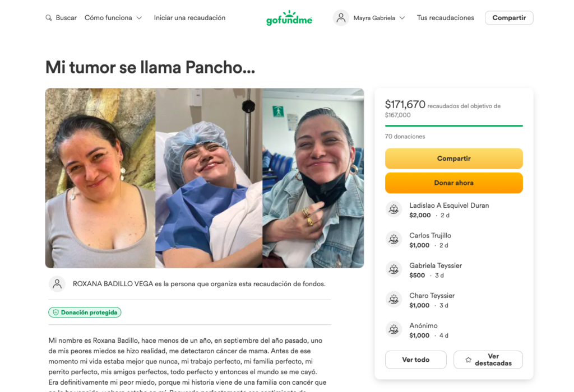Open the Ver todo donations list
This screenshot has width=574, height=392.
(415, 360)
